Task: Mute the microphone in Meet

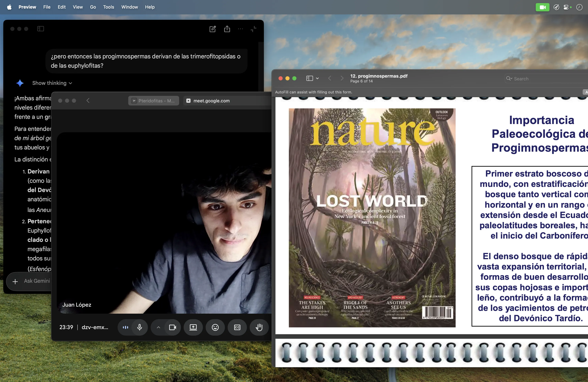Action: tap(140, 327)
